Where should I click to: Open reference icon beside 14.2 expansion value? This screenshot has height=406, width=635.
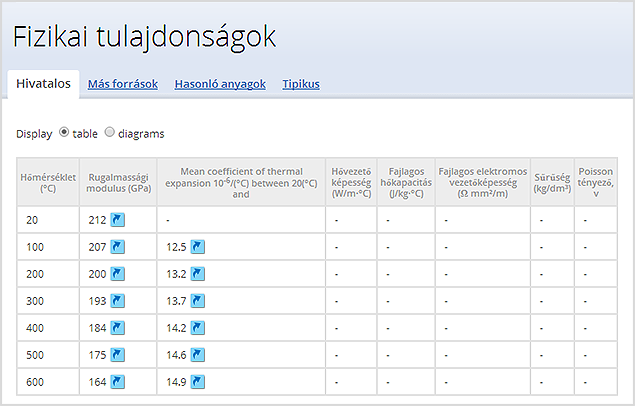[198, 328]
